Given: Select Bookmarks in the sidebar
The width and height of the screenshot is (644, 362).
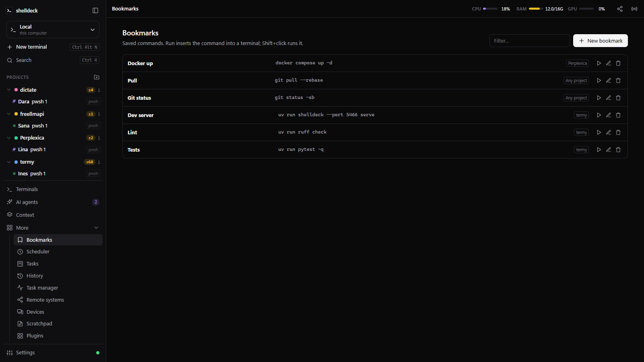Looking at the screenshot, I should click(x=58, y=240).
